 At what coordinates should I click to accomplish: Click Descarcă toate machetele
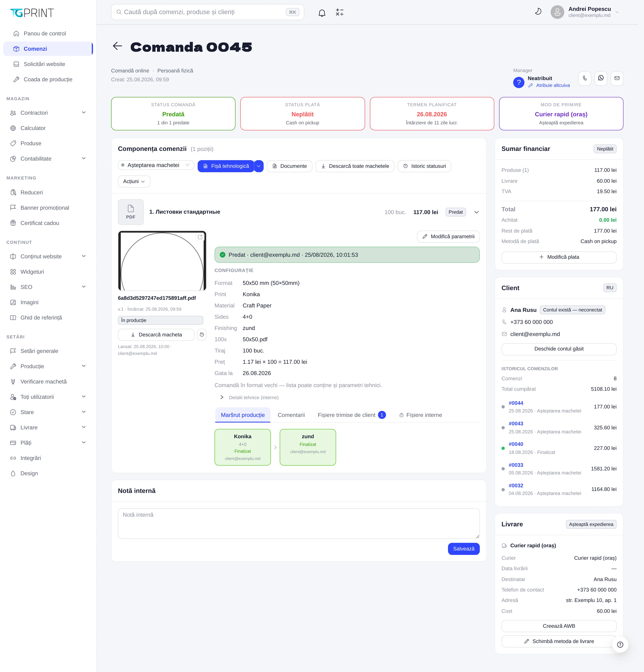point(355,166)
